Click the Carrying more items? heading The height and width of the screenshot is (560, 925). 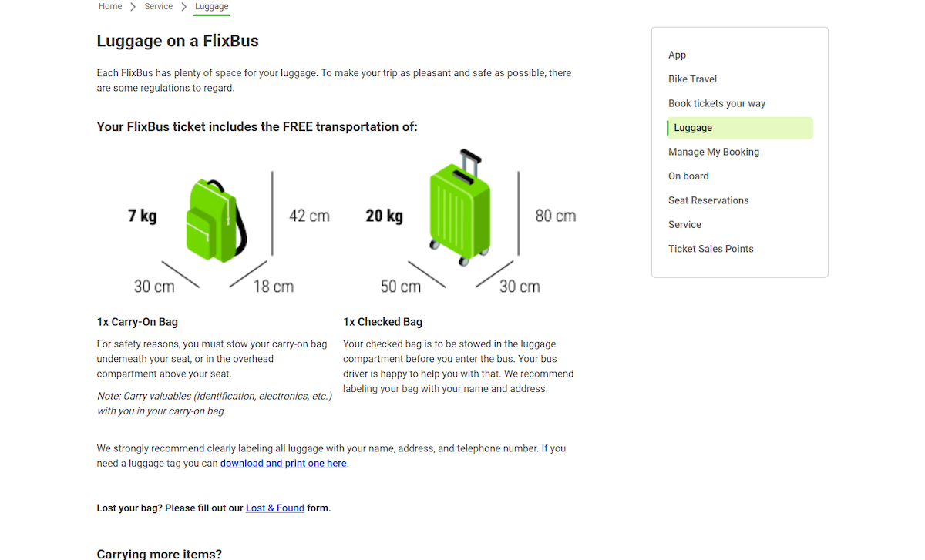point(159,554)
